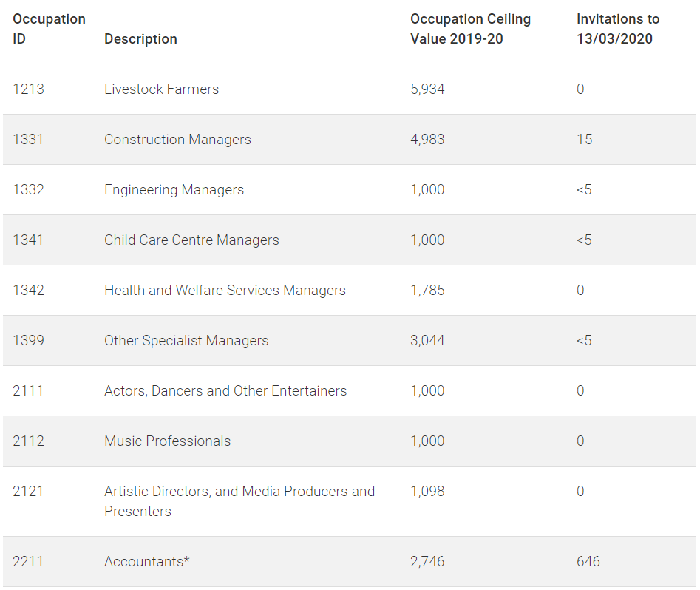Click the 3,044 ceiling value
The image size is (700, 590).
coord(427,340)
